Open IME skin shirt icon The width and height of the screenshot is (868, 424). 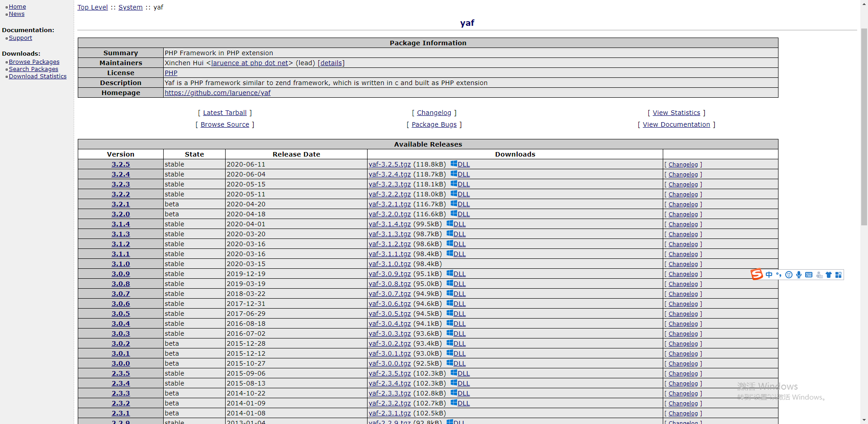click(829, 275)
